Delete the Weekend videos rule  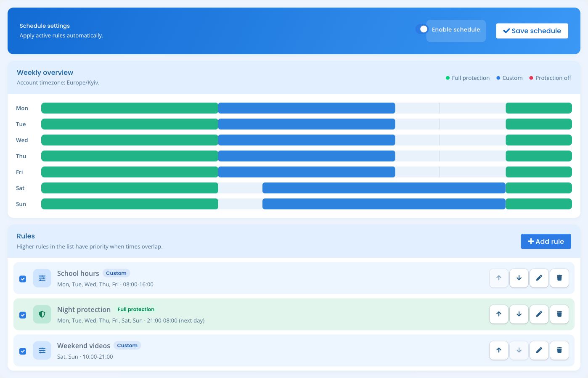[559, 350]
